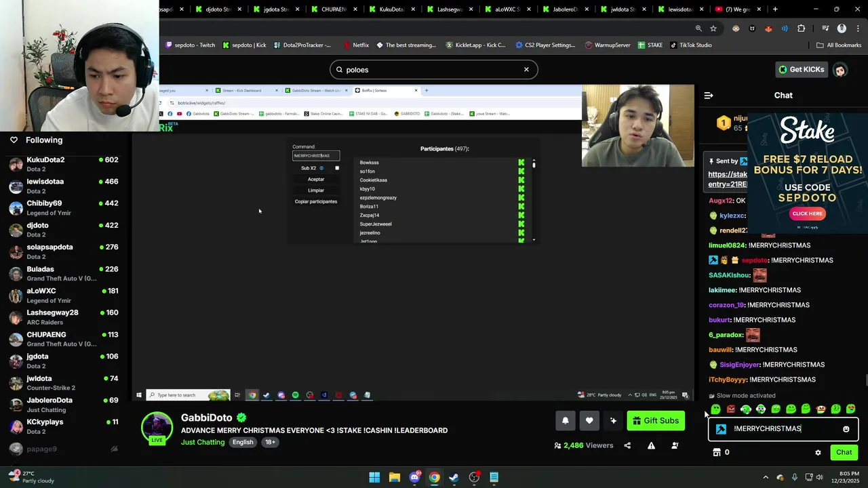Viewport: 868px width, 488px height.
Task: Open the TikTok Studio bookmark
Action: pyautogui.click(x=691, y=45)
